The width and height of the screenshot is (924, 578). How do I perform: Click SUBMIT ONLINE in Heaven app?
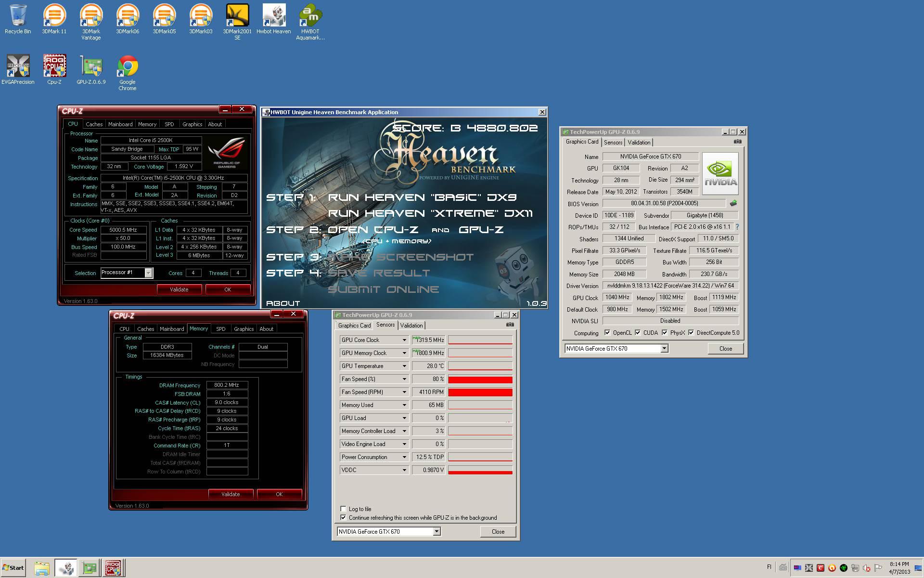[x=384, y=289]
